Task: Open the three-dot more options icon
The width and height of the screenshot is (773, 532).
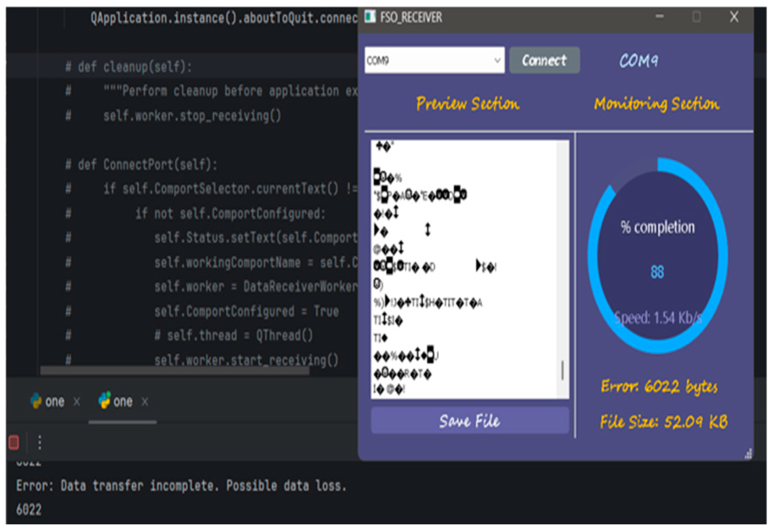Action: (x=40, y=442)
